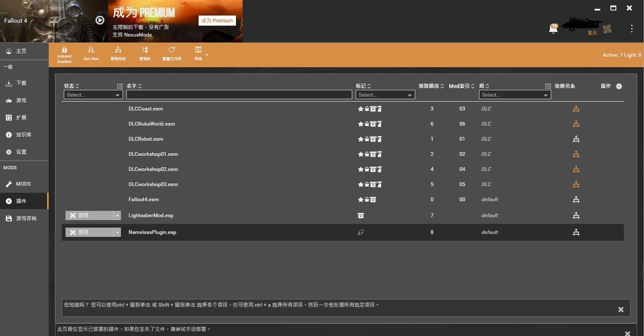Click the default group cell of LightsaberMod.esp
This screenshot has height=336, width=644.
click(490, 215)
